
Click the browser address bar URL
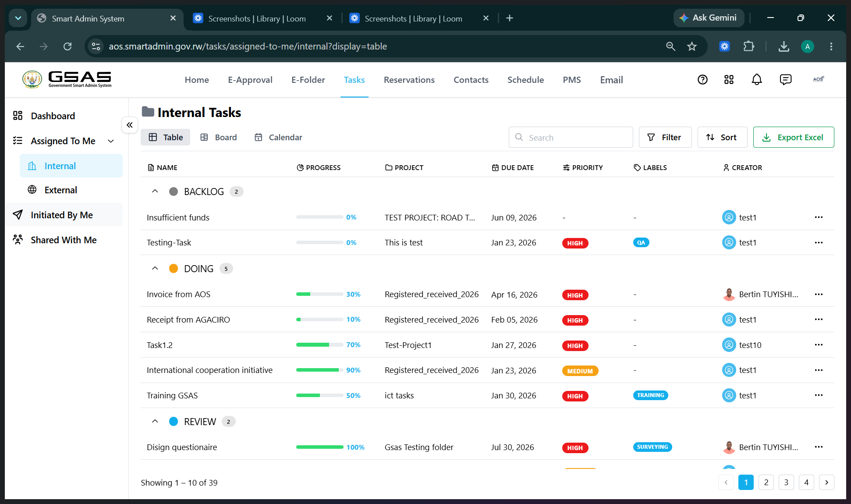[248, 46]
